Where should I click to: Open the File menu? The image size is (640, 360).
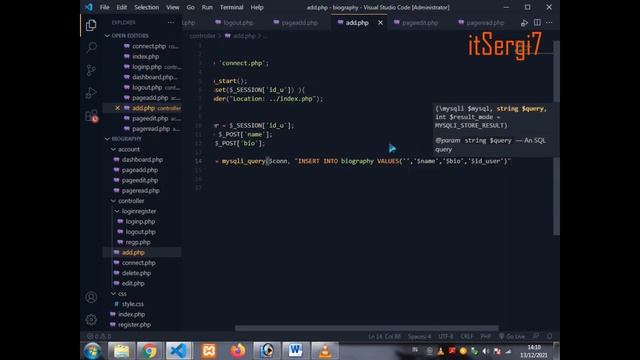pyautogui.click(x=104, y=7)
